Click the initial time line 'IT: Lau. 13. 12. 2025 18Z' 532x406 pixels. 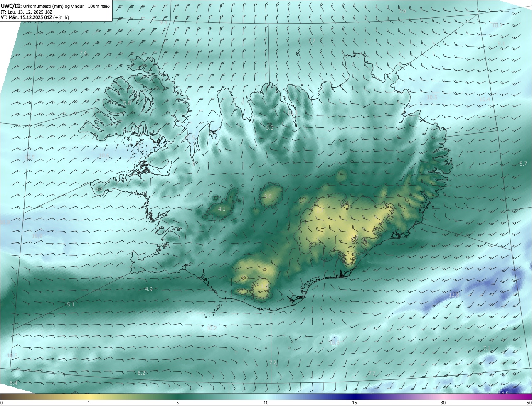27,12
